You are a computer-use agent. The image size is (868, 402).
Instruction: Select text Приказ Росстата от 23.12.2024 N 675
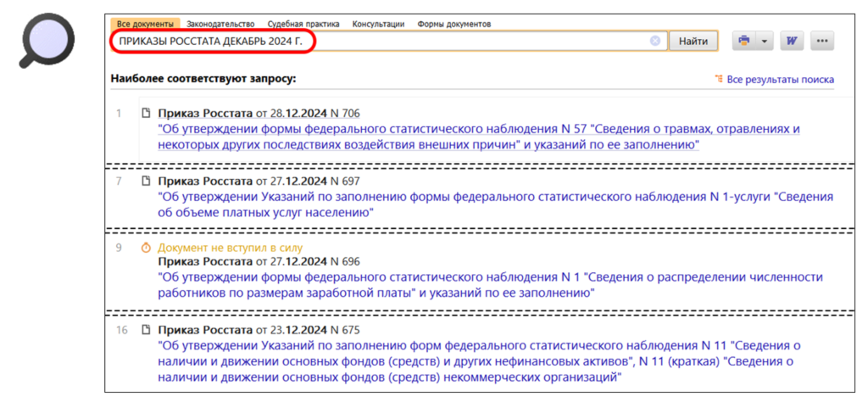pos(259,330)
